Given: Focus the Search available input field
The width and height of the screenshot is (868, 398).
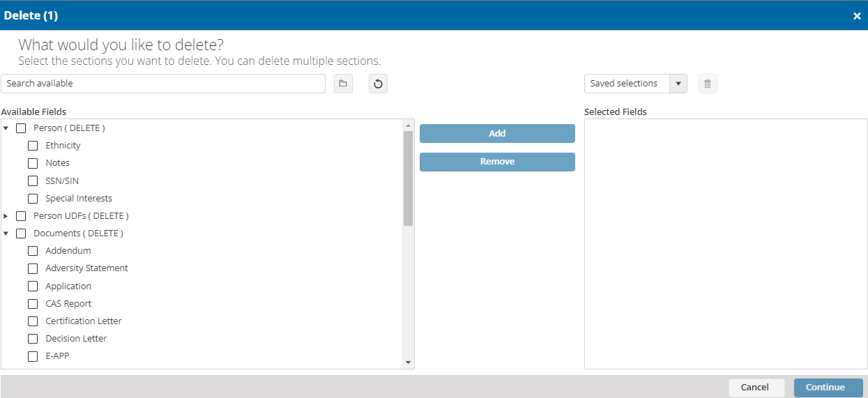Looking at the screenshot, I should click(x=163, y=84).
